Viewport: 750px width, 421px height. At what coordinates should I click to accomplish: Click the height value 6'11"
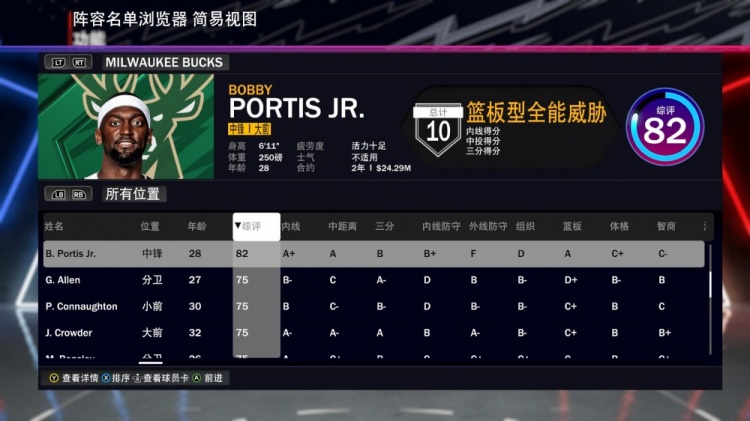(x=269, y=146)
